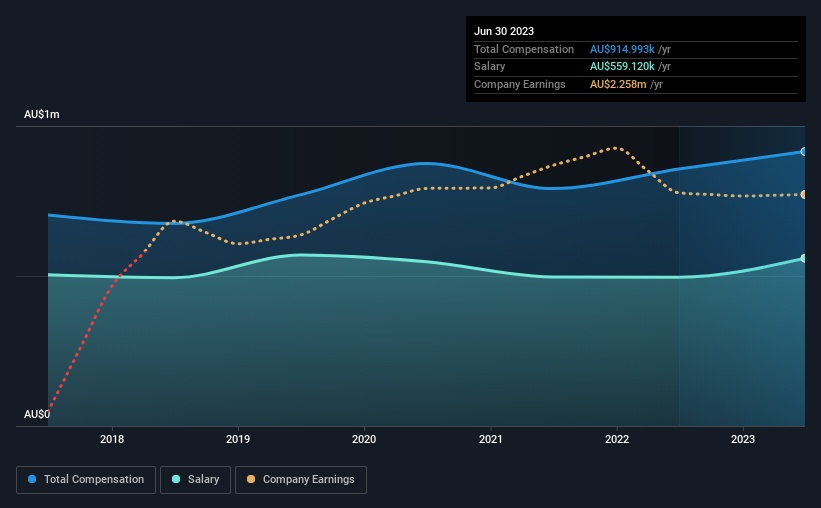The image size is (821, 508).
Task: Click the Total Compensation row label in tooltip
Action: (x=524, y=49)
